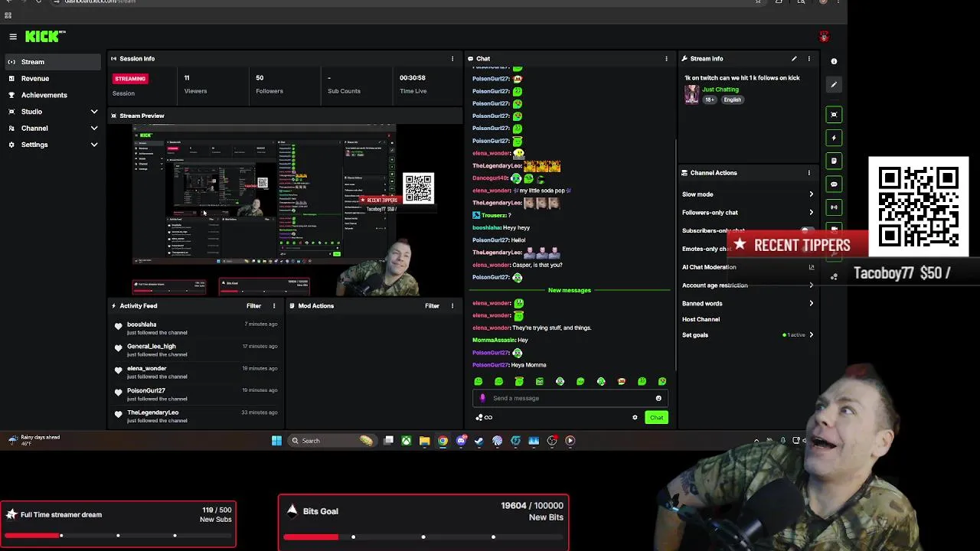The height and width of the screenshot is (551, 980).
Task: Click Host Channel action
Action: click(701, 319)
